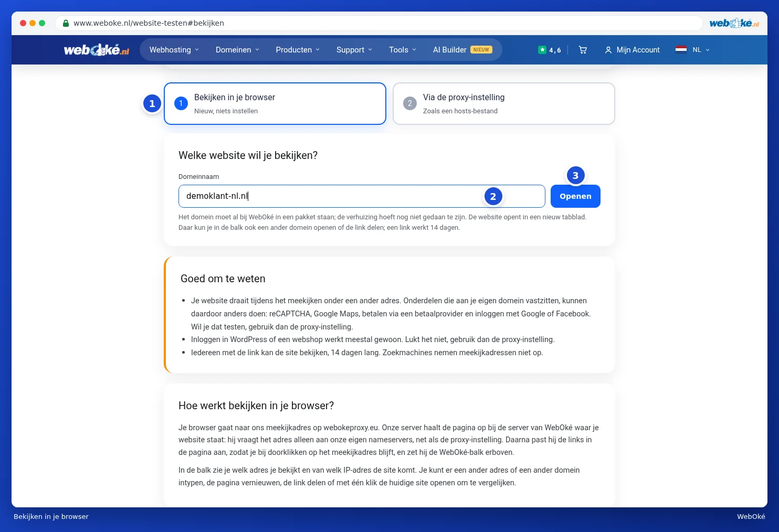Click the macOS green maximize button
Image resolution: width=779 pixels, height=532 pixels.
point(42,23)
